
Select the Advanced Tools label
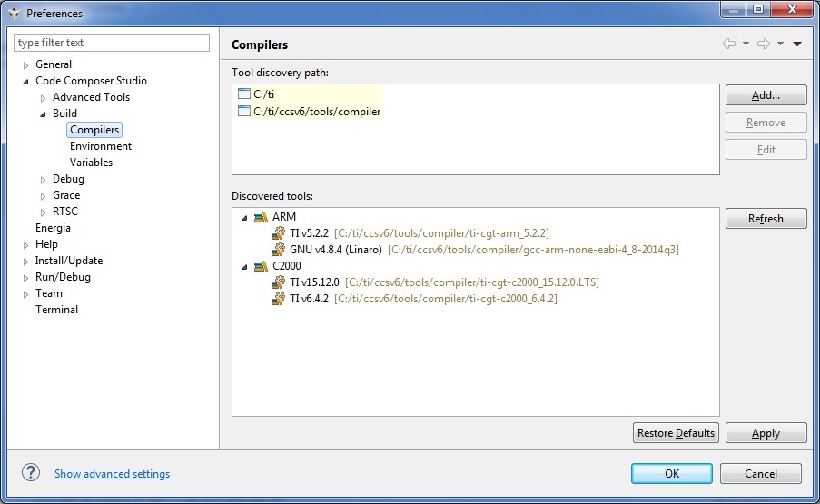(91, 97)
